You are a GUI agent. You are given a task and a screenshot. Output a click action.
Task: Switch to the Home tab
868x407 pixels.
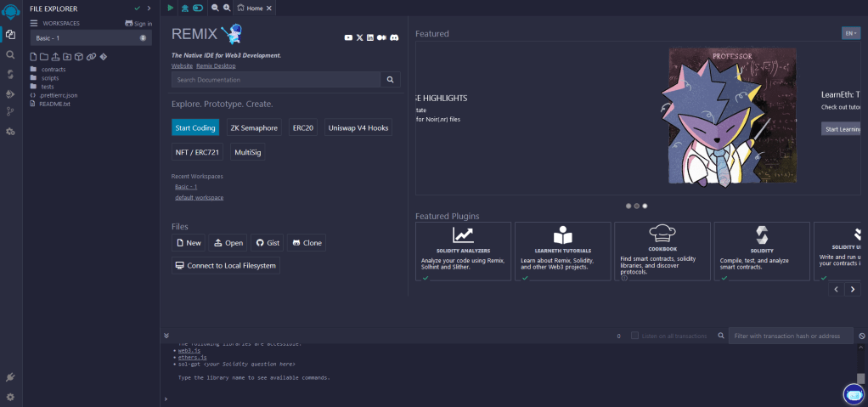pos(254,8)
